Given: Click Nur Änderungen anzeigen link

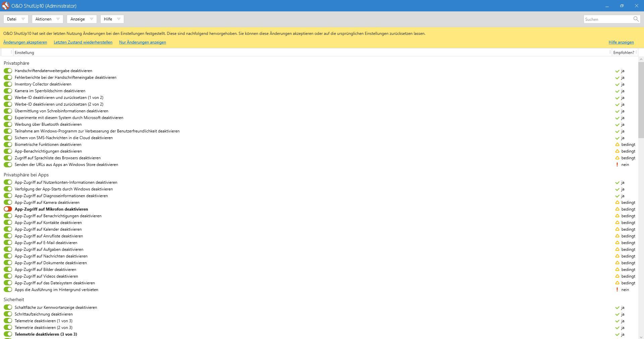Looking at the screenshot, I should click(x=143, y=42).
